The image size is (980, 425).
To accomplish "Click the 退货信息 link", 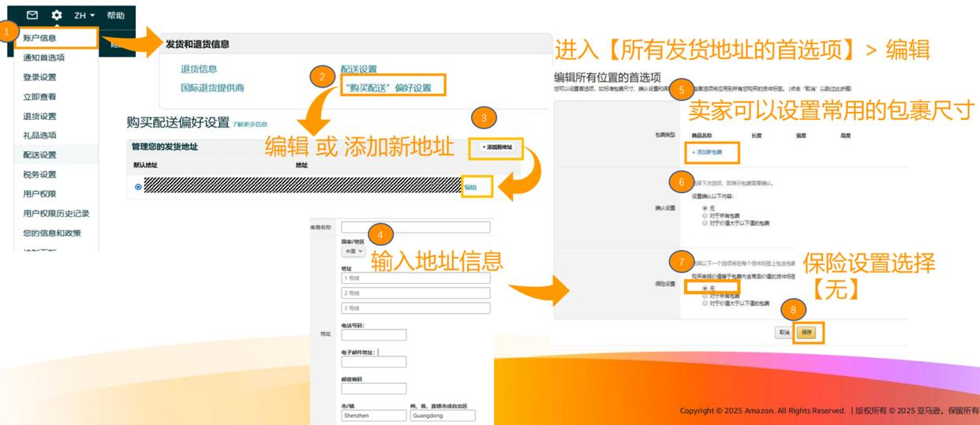I will click(199, 69).
